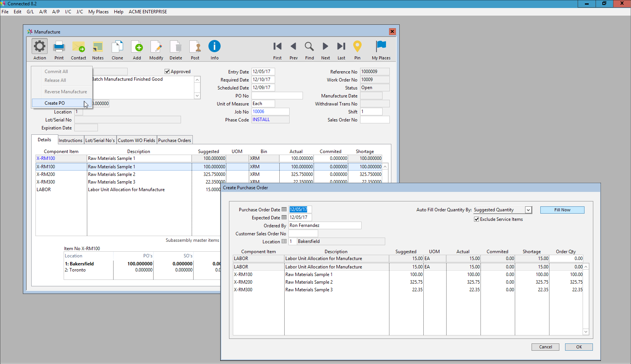Switch to the Purchase Orders tab
Viewport: 631px width, 364px height.
point(175,140)
